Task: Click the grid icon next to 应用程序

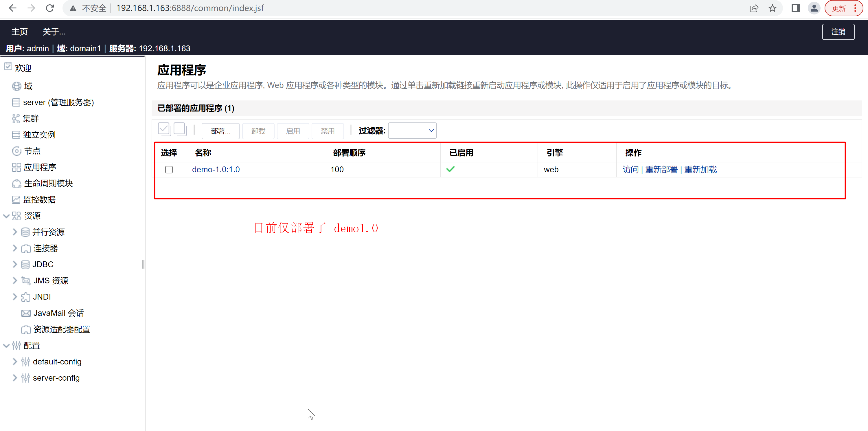Action: 16,168
